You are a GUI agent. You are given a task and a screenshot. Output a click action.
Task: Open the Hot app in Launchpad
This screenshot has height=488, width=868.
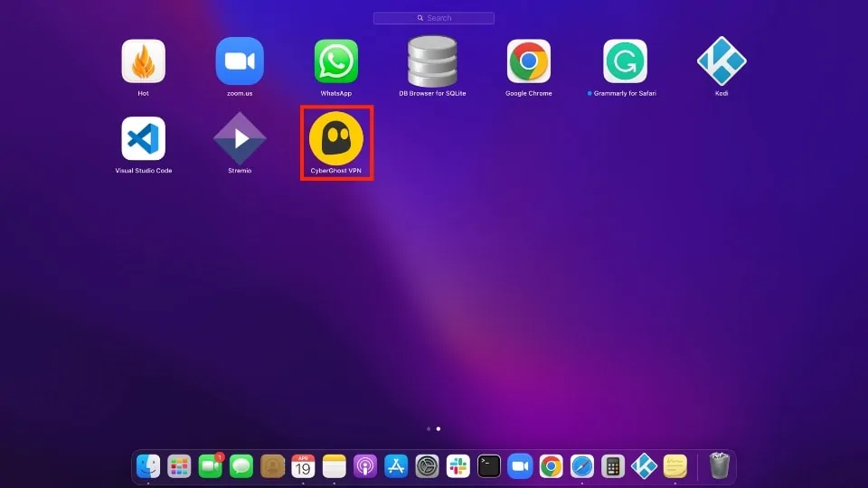coord(144,61)
